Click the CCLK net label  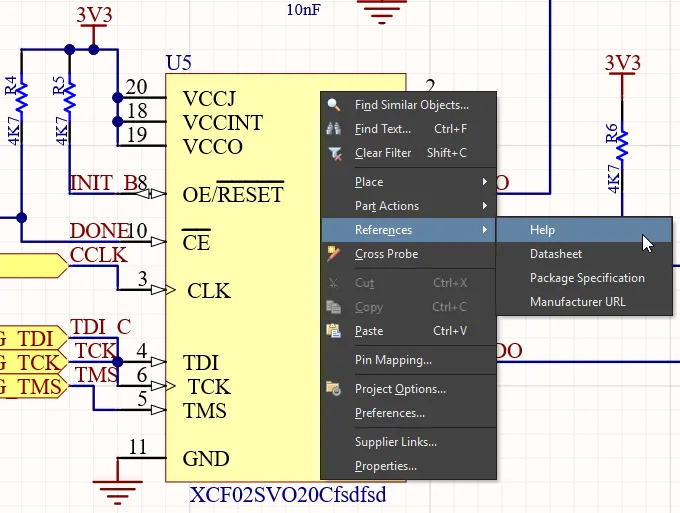click(x=98, y=255)
